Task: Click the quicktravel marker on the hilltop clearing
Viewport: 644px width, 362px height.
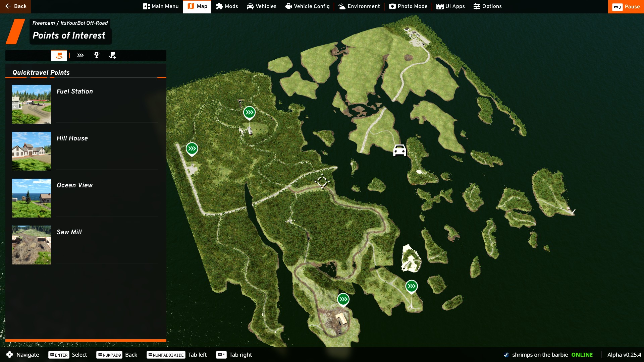Action: coord(249,113)
